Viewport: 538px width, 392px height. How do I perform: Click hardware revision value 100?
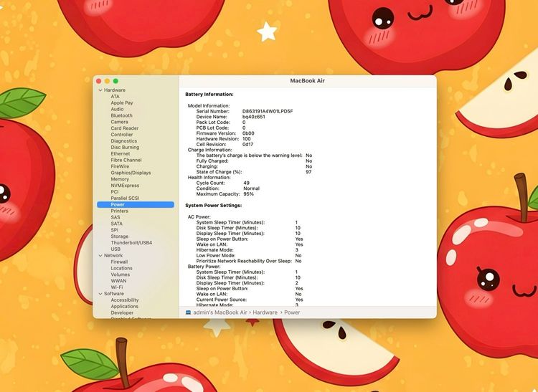pyautogui.click(x=246, y=139)
